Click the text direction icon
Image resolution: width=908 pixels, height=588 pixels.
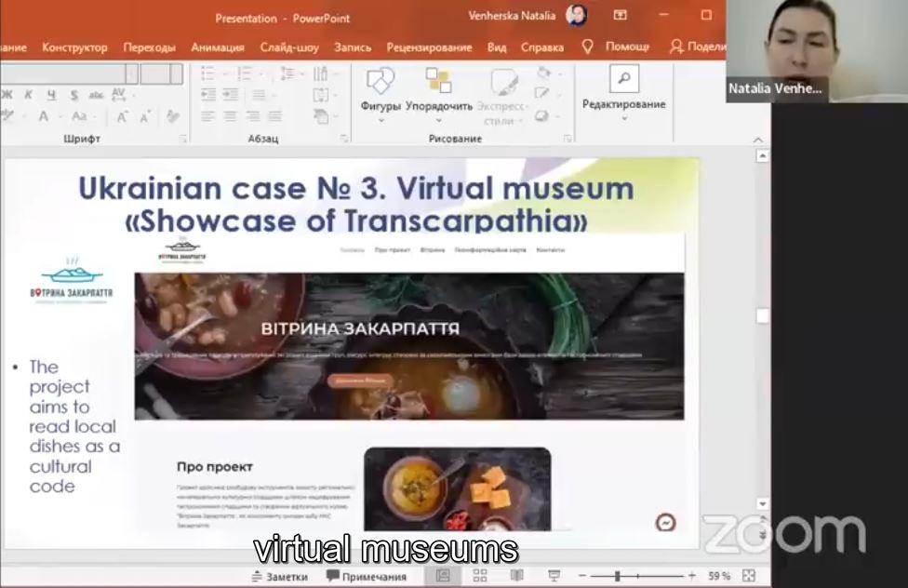tap(320, 73)
